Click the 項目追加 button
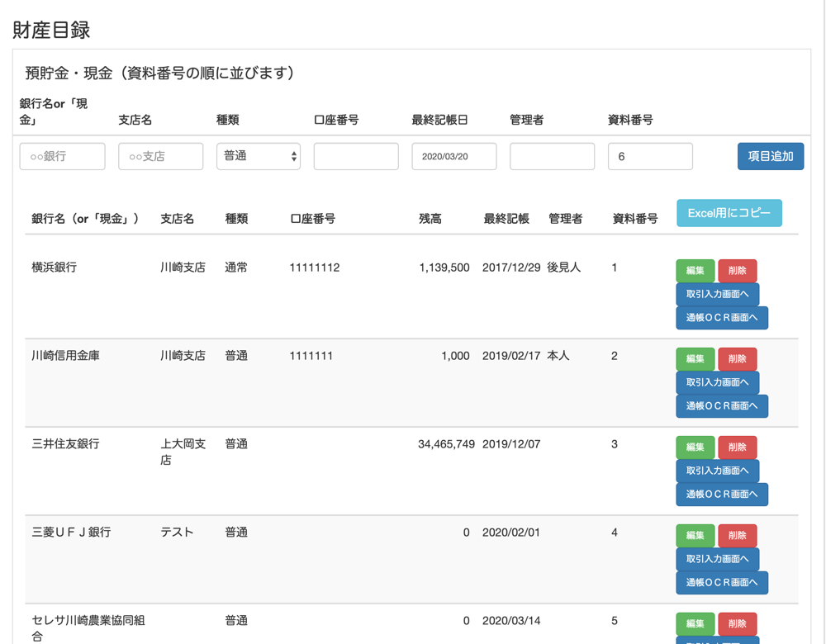 (x=770, y=156)
